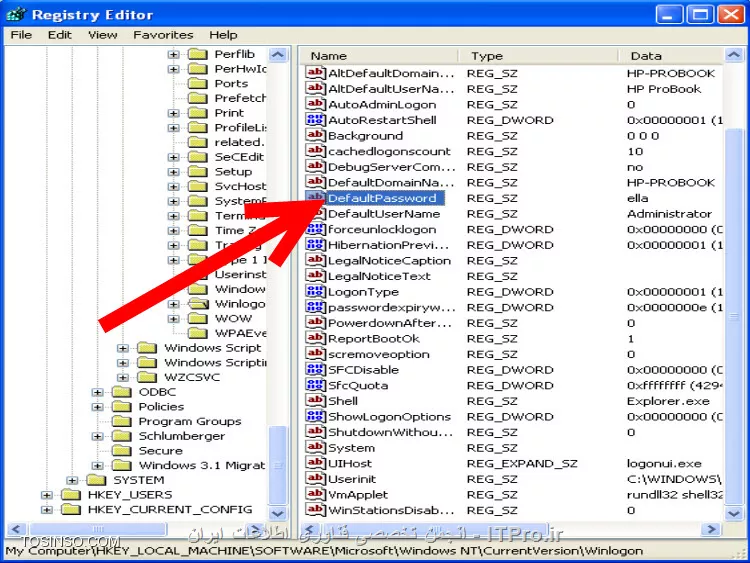Click the AutoRestartShell DWORD value icon
This screenshot has height=563, width=750.
(315, 120)
